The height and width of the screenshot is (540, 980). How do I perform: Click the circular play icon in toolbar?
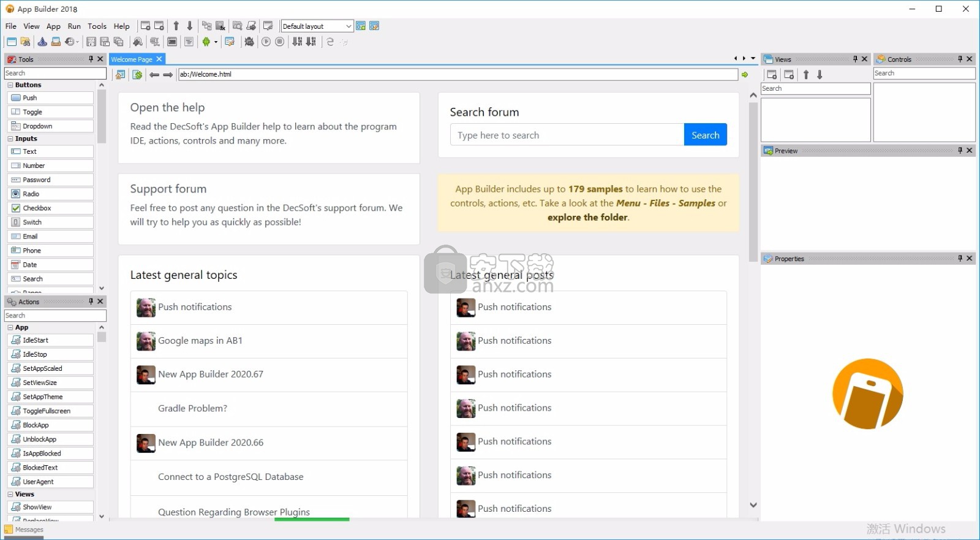point(266,42)
